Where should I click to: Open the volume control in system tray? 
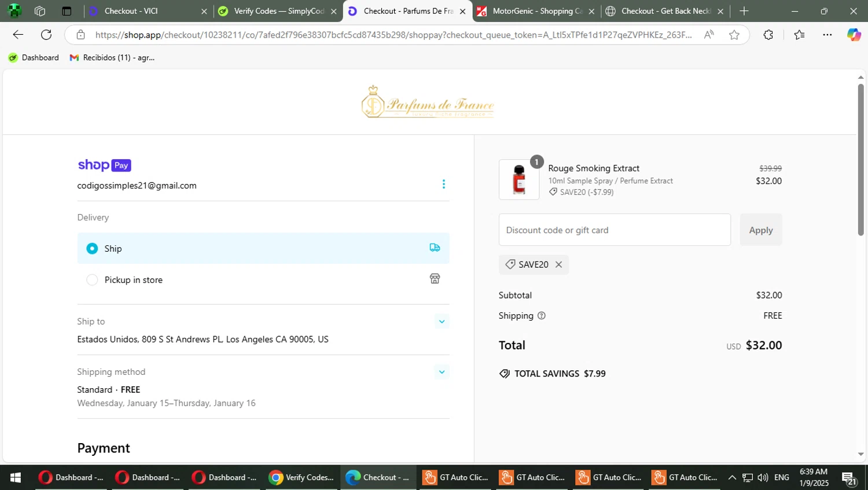pyautogui.click(x=763, y=477)
